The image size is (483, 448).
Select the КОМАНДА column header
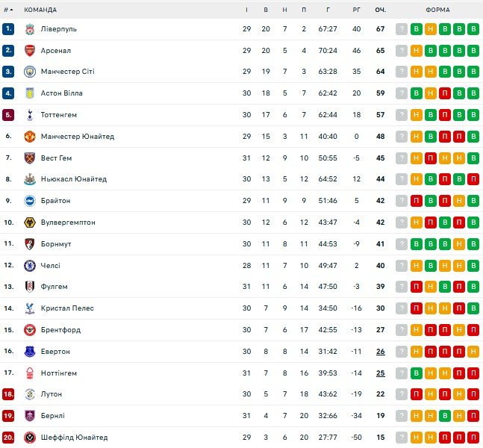coord(40,10)
